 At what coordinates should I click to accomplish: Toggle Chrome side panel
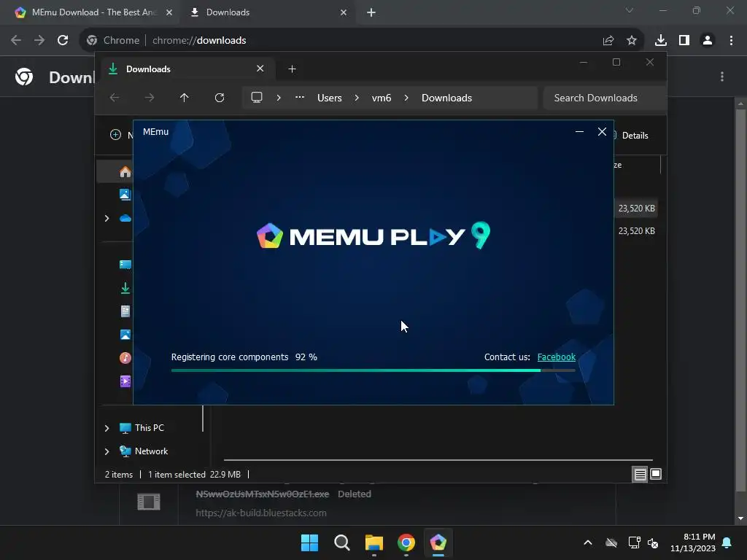tap(684, 41)
